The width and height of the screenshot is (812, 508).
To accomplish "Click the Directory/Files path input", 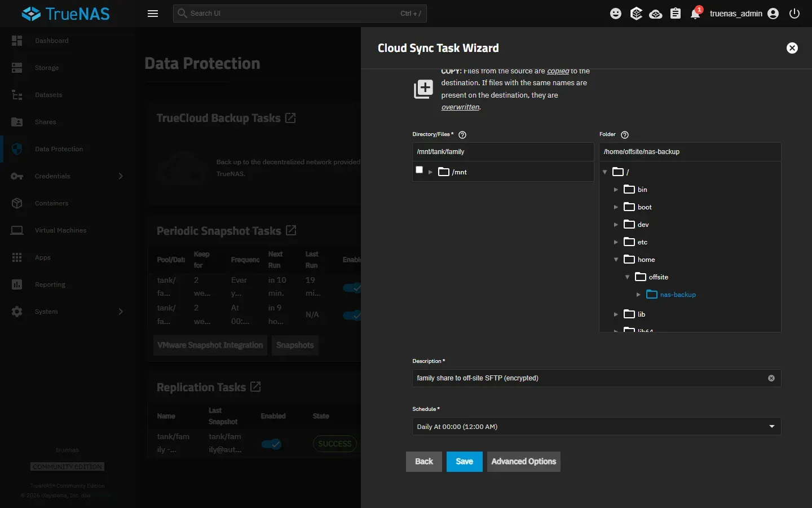I will coord(503,152).
